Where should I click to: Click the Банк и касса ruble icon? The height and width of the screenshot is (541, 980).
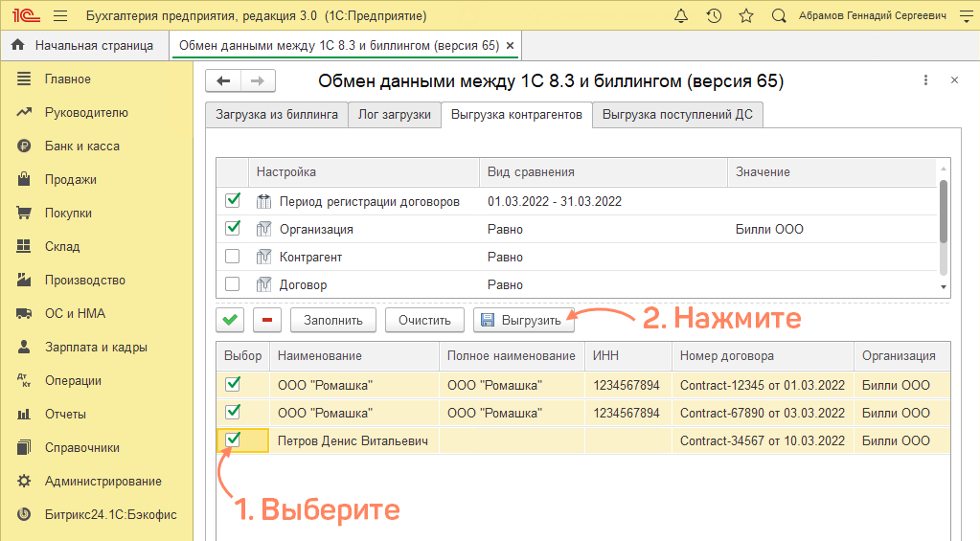[x=24, y=147]
